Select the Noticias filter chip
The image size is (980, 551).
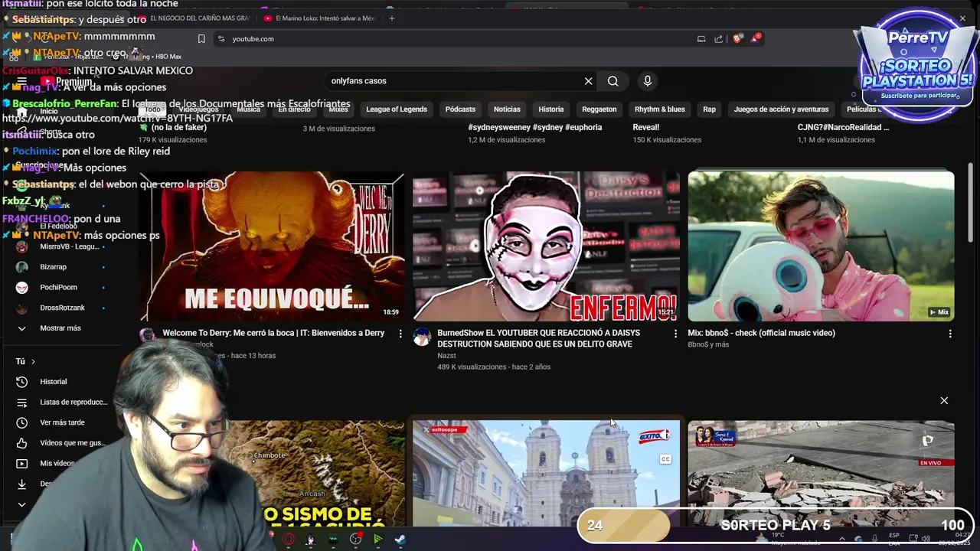point(507,109)
